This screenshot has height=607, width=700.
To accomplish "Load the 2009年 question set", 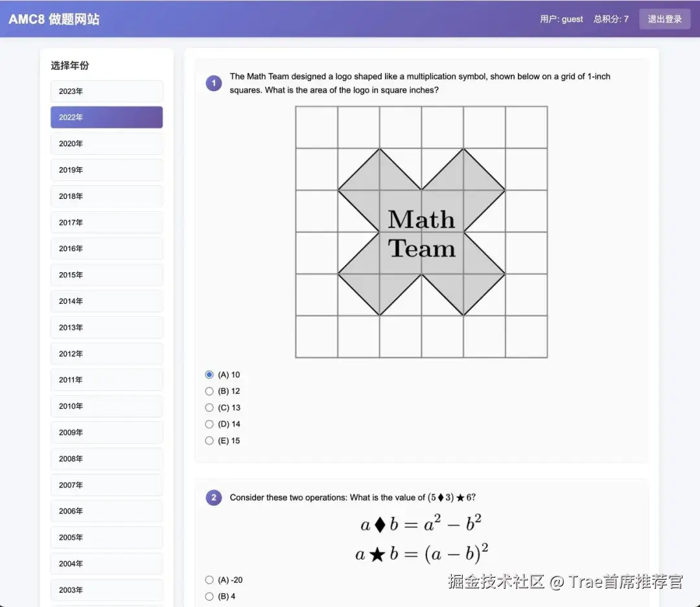I will [107, 433].
